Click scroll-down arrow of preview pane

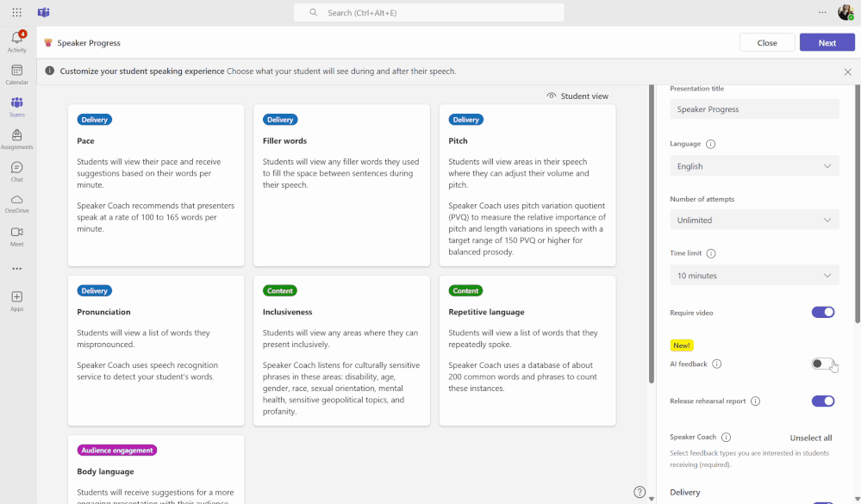tap(652, 499)
